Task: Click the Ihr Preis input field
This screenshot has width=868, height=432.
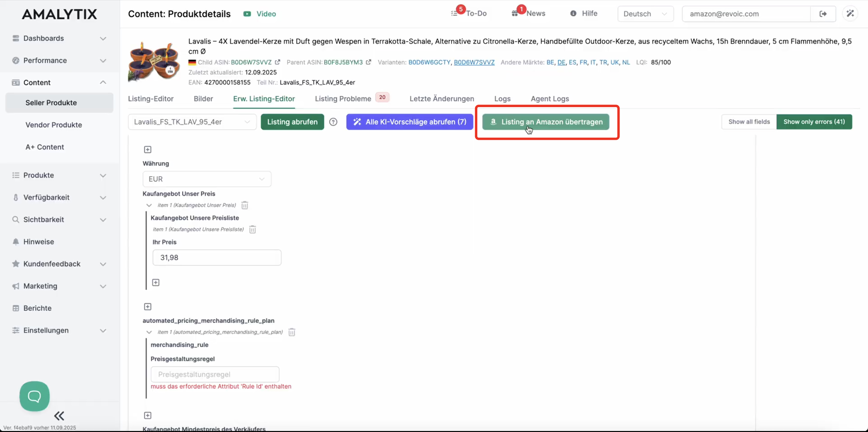Action: point(217,258)
